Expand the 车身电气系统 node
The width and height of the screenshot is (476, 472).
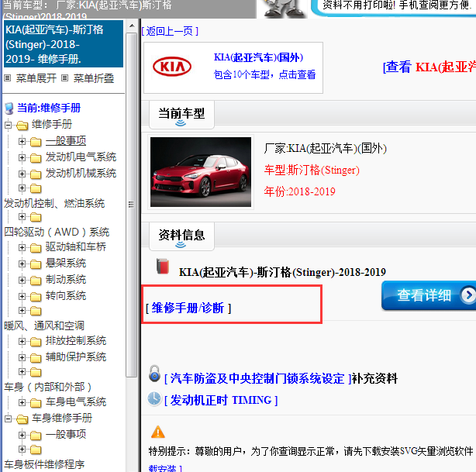click(x=22, y=403)
